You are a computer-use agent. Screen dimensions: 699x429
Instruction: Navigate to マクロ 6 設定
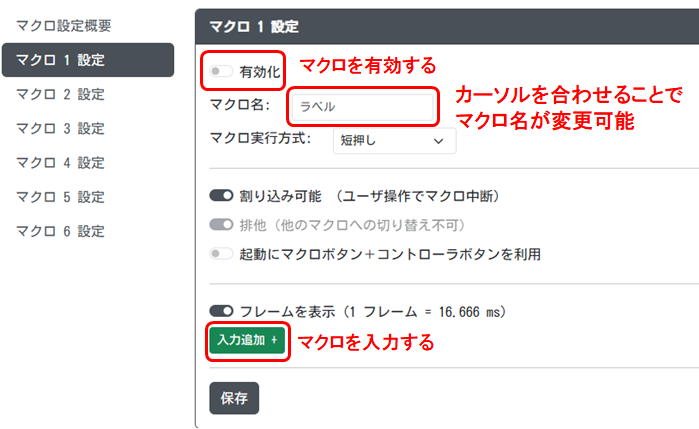pyautogui.click(x=60, y=231)
